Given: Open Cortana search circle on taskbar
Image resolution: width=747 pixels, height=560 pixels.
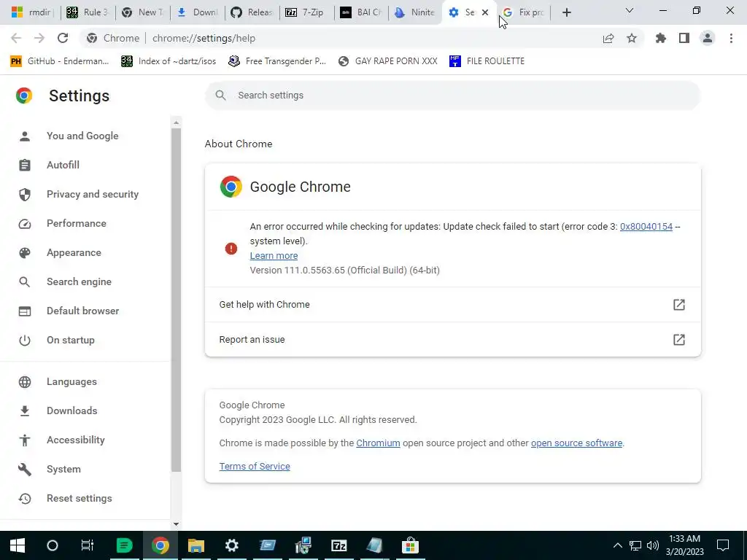Looking at the screenshot, I should pyautogui.click(x=53, y=545).
